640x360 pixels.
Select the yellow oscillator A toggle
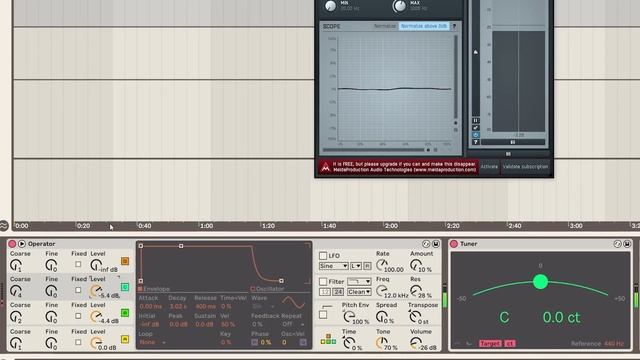pyautogui.click(x=125, y=339)
